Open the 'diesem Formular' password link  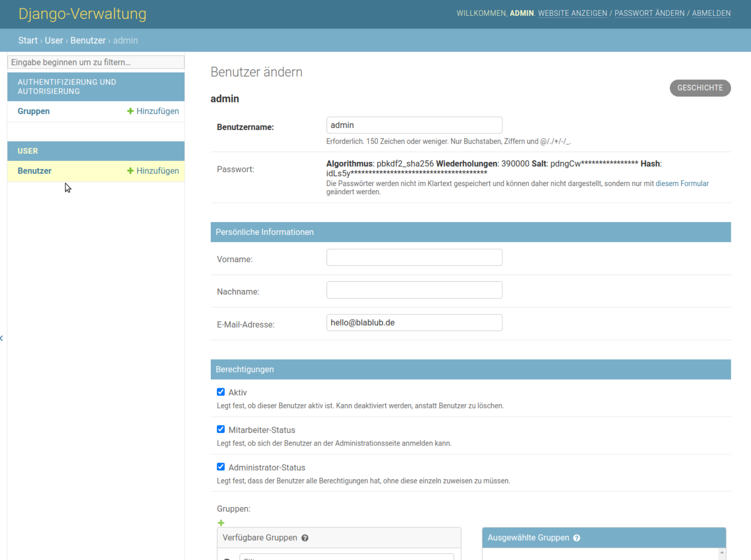click(x=682, y=183)
